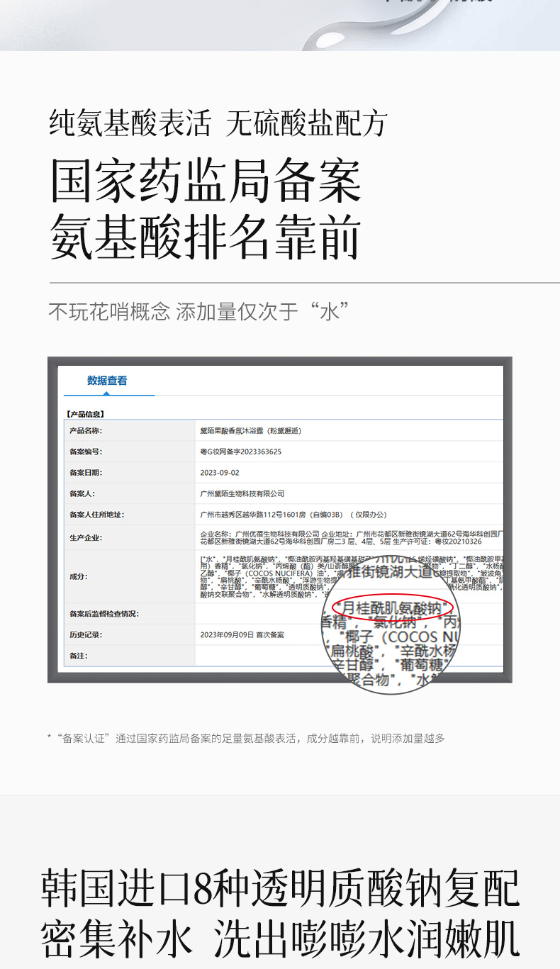Click the heading 韩国进口8种透明质酸钠复配
The height and width of the screenshot is (969, 560).
point(280,887)
